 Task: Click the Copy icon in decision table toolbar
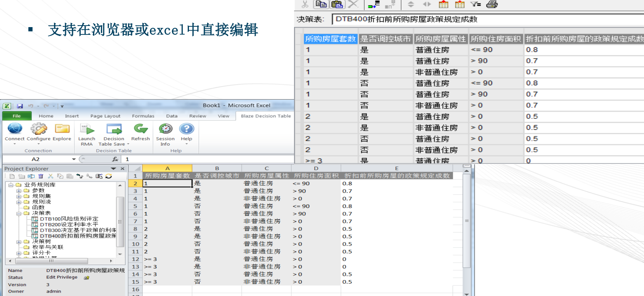click(321, 4)
